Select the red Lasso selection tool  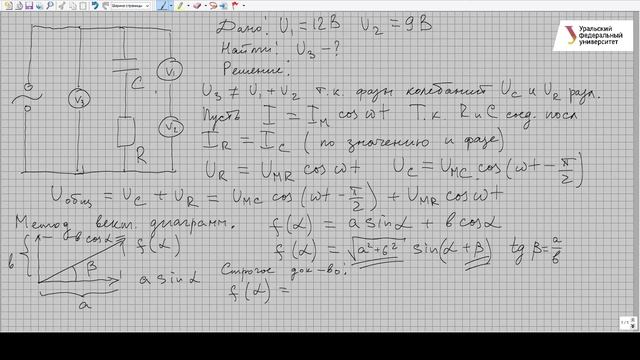213,6
